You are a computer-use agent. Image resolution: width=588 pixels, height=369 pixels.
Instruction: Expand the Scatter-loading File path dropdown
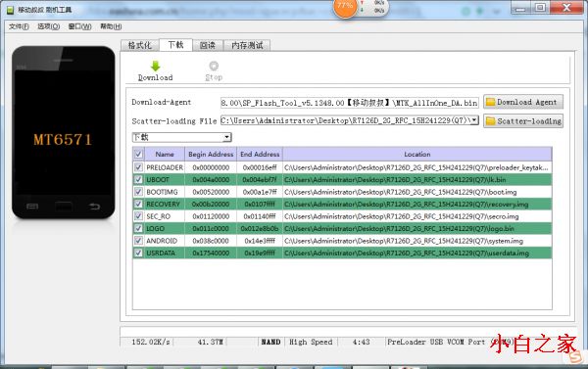click(474, 120)
